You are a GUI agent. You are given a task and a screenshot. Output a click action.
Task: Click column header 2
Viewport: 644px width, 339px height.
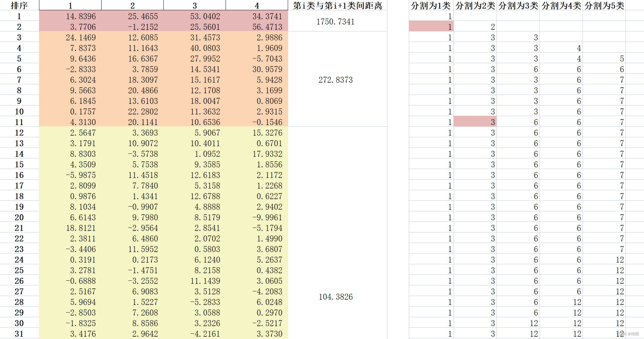click(132, 5)
